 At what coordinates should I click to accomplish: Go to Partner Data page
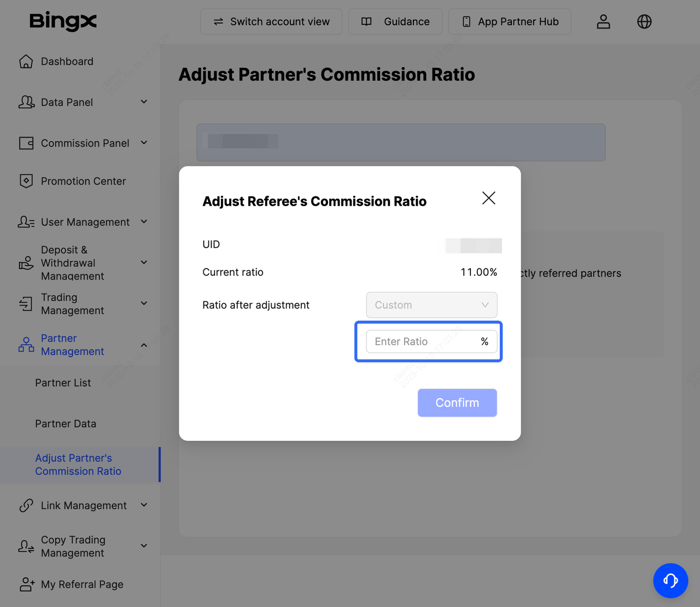[x=66, y=424]
